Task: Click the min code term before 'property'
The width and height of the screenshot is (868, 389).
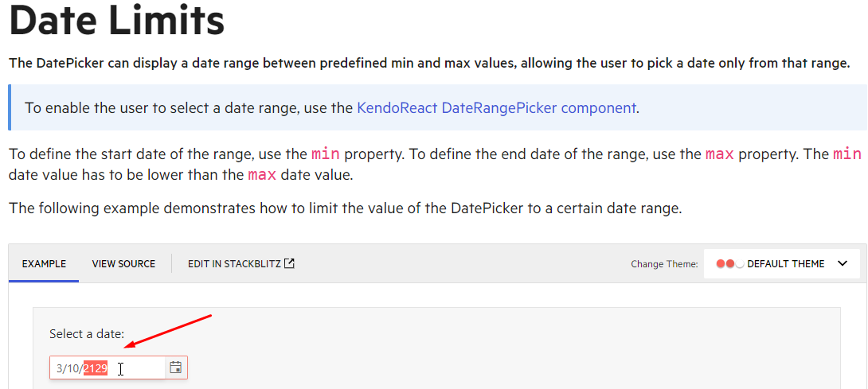Action: 326,154
